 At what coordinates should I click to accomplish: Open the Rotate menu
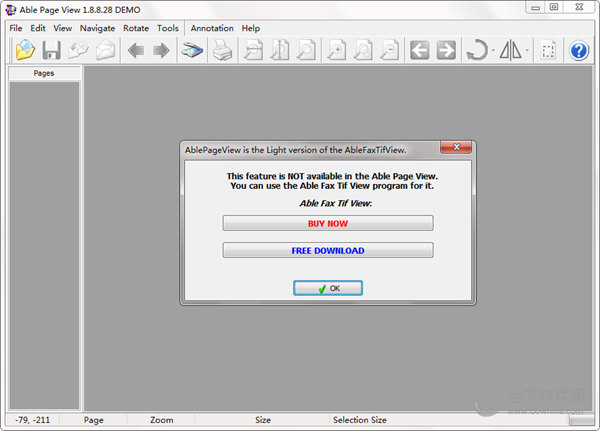coord(136,28)
